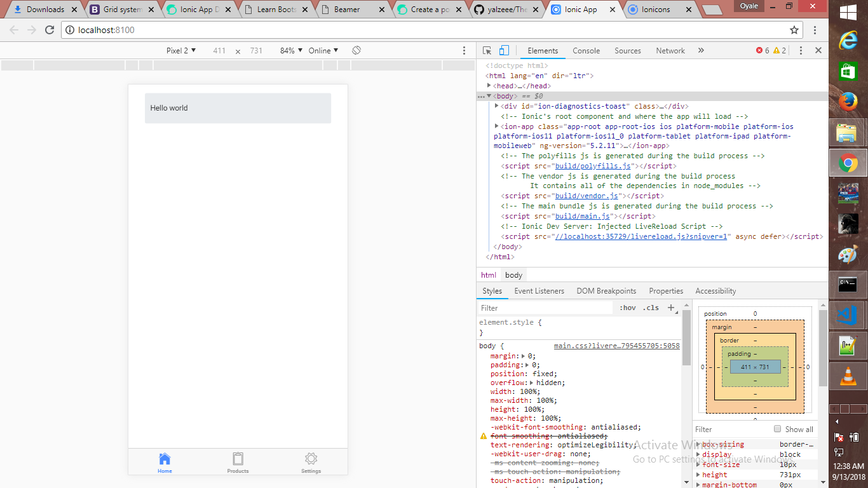Show more DevTools panels chevron
The height and width of the screenshot is (488, 868).
(x=701, y=51)
